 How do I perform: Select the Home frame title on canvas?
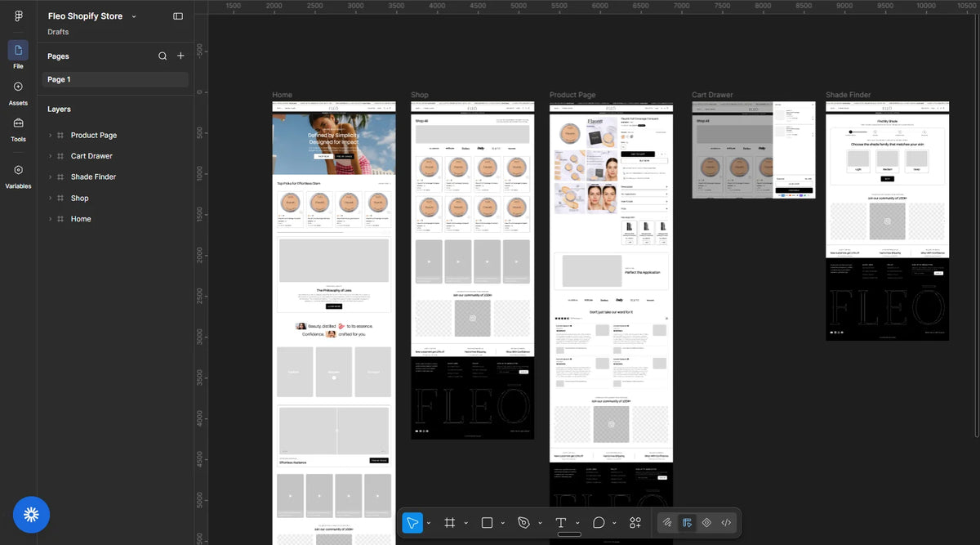coord(282,95)
